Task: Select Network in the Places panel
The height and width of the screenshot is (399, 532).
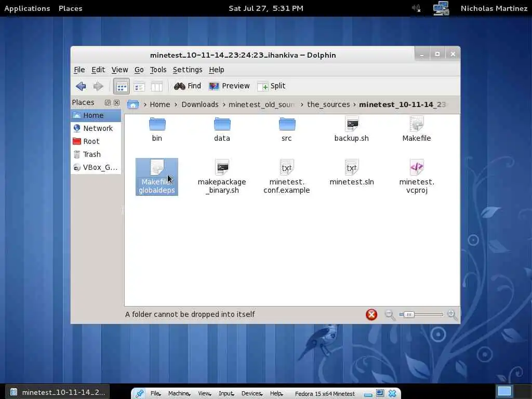Action: (96, 128)
